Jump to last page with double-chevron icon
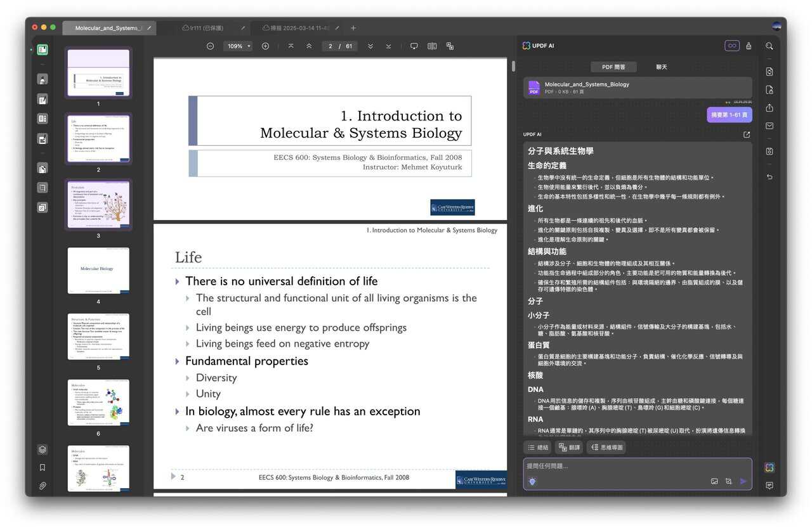The height and width of the screenshot is (530, 812). (x=388, y=46)
